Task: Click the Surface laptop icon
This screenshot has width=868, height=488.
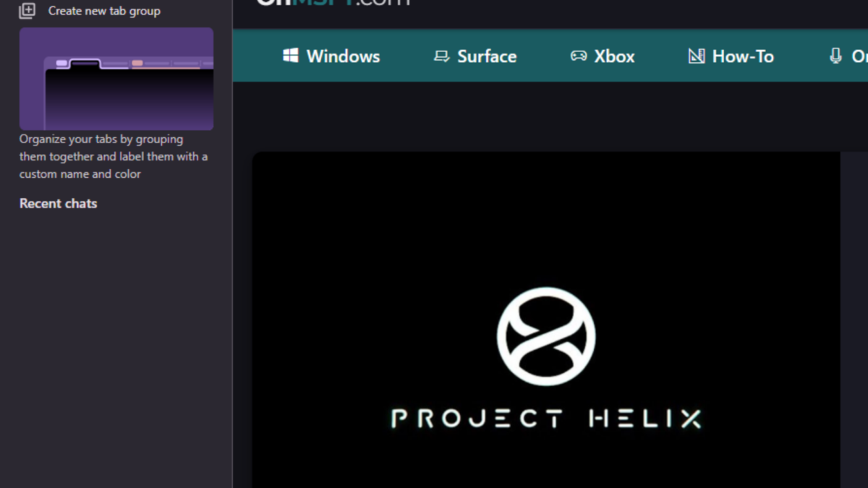Action: (x=441, y=56)
